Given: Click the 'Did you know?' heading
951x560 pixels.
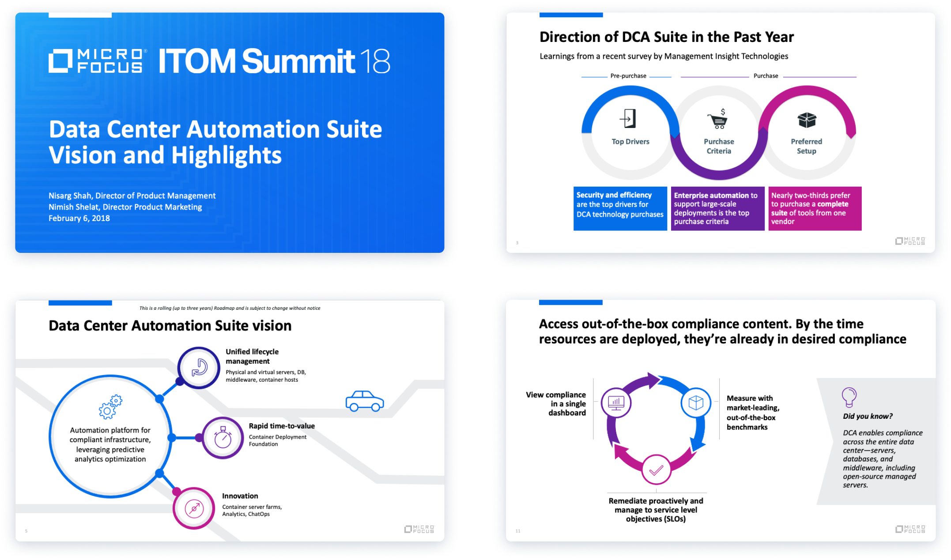Looking at the screenshot, I should point(868,416).
